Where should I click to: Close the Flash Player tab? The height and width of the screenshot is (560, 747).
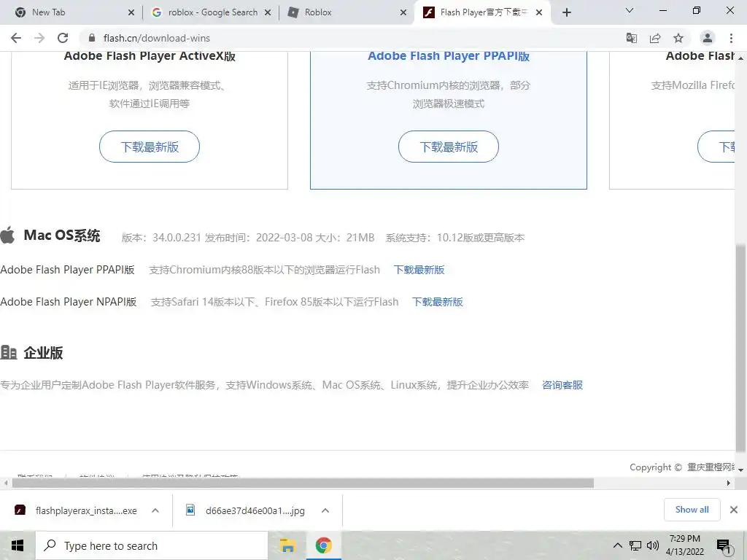pos(539,12)
